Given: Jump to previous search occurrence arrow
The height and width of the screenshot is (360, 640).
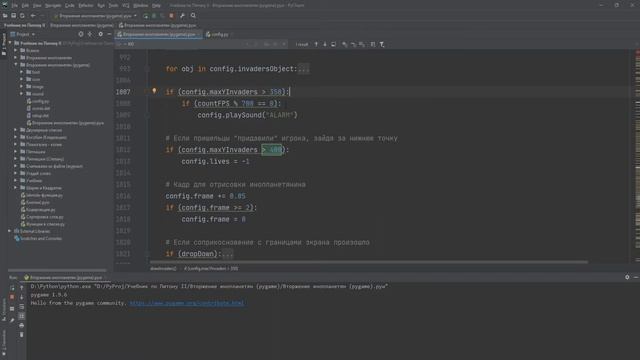Looking at the screenshot, I should point(316,44).
